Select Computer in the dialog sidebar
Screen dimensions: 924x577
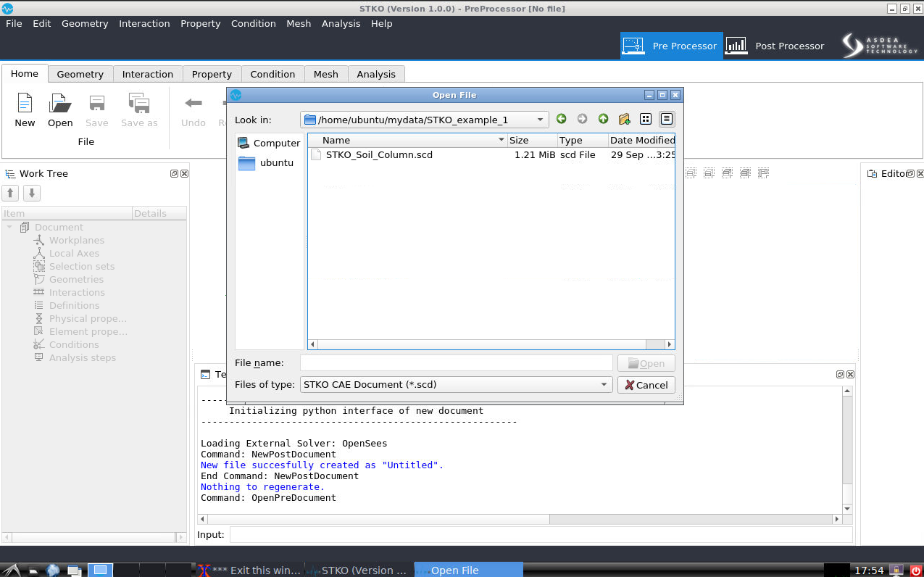pyautogui.click(x=269, y=143)
